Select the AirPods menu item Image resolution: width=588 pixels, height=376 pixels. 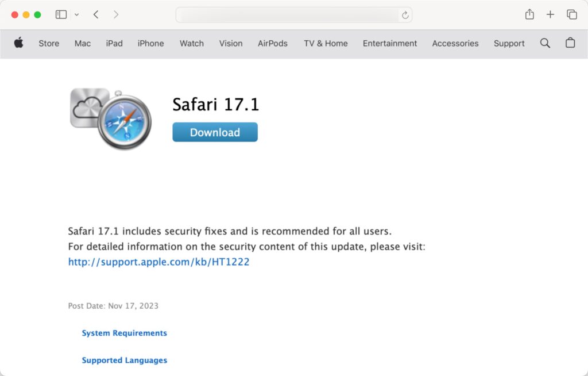point(273,44)
